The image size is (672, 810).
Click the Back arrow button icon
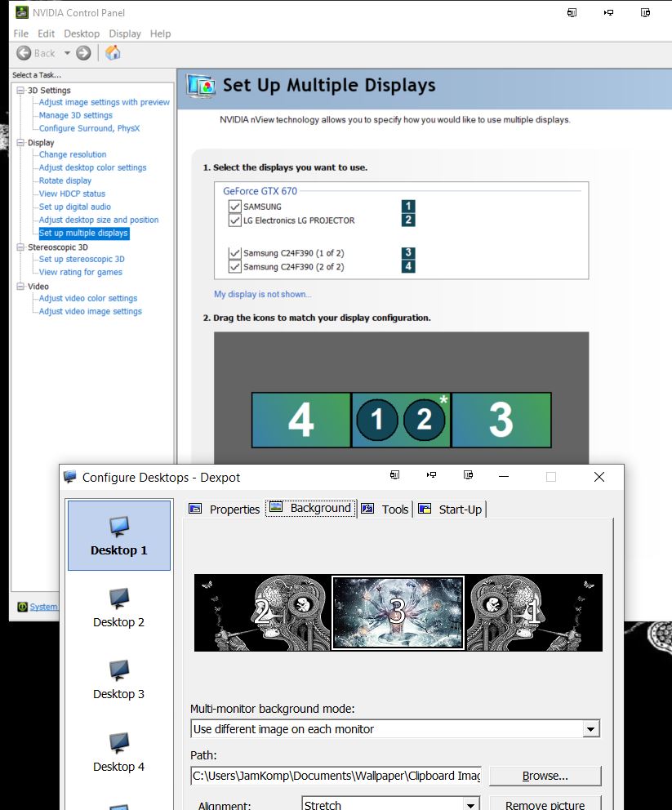point(23,52)
